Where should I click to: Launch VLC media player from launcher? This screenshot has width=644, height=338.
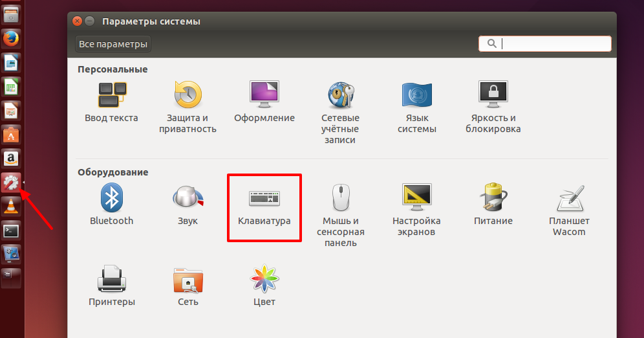click(11, 206)
